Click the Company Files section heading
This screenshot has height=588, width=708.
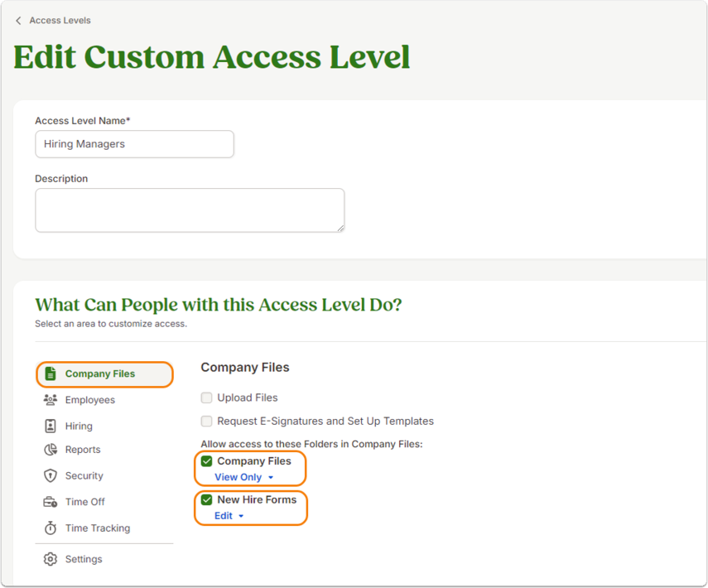[245, 368]
